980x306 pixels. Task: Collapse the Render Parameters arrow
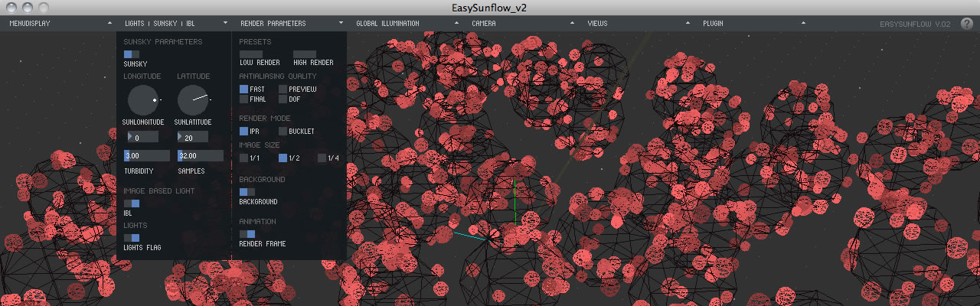pos(341,24)
